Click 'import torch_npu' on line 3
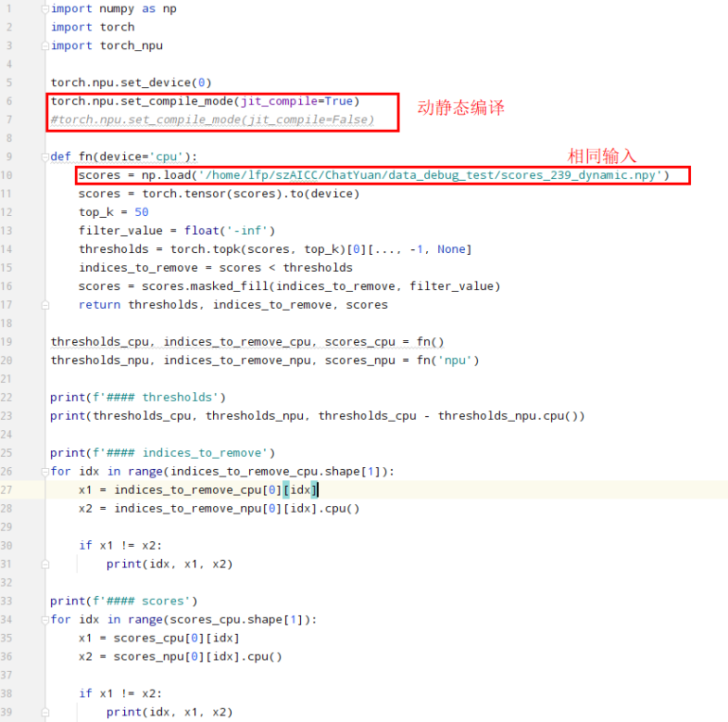 [107, 45]
